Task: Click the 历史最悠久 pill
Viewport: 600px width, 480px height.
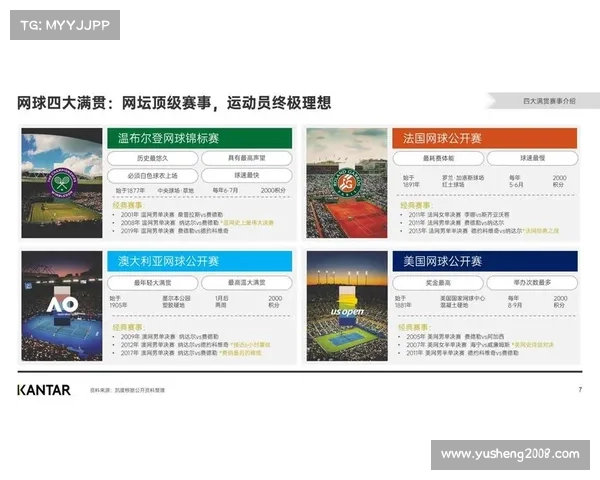Action: (153, 158)
